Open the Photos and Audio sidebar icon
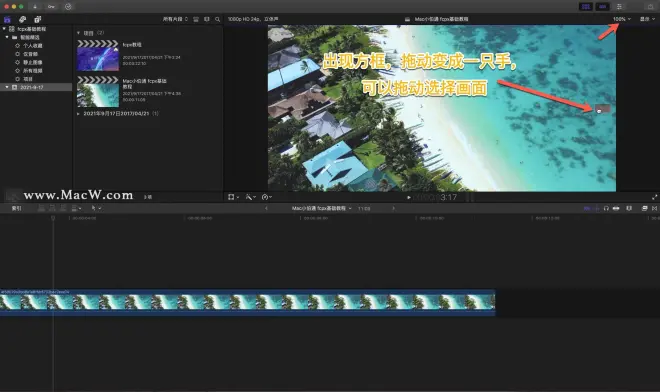 point(22,19)
